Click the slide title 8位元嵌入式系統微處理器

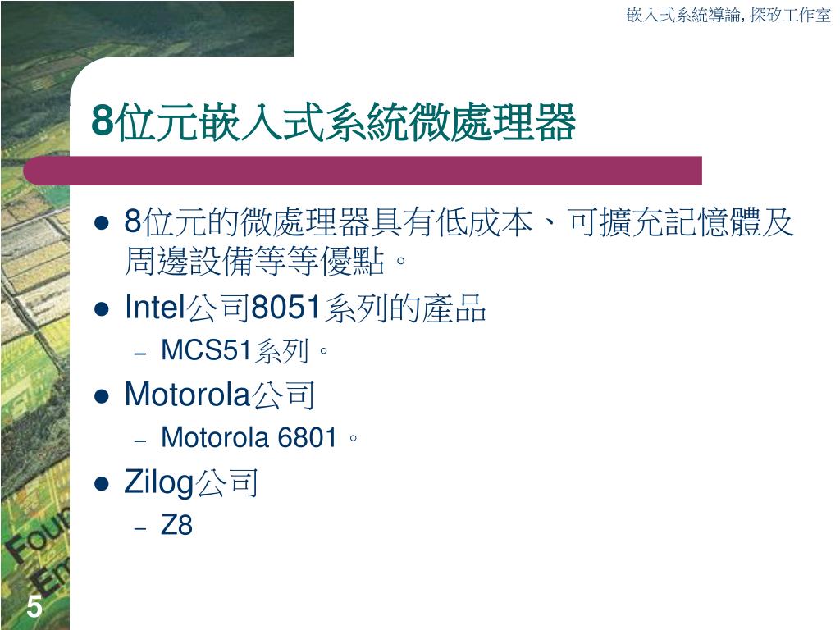pos(333,123)
